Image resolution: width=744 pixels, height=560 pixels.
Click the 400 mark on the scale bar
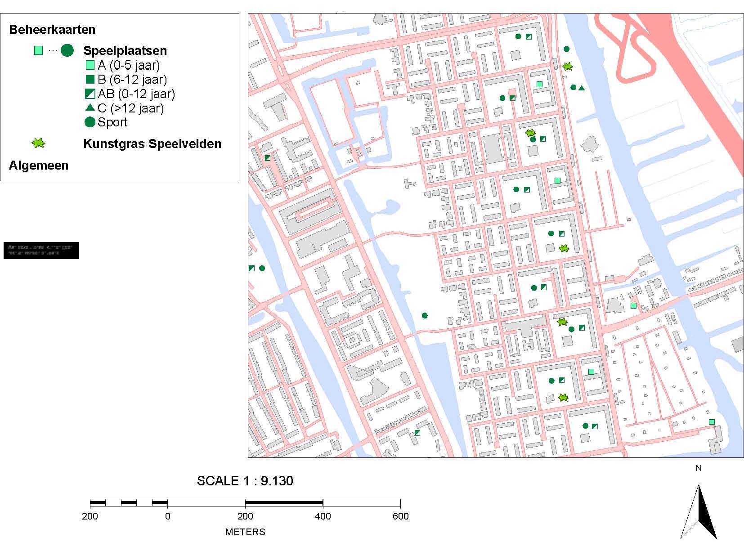[x=323, y=516]
